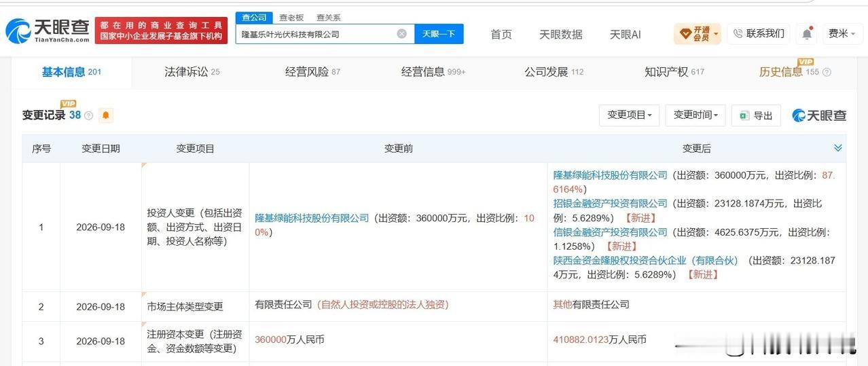Screen dimensions: 868x366
Task: Open the 经营信息 tab
Action: tap(433, 71)
